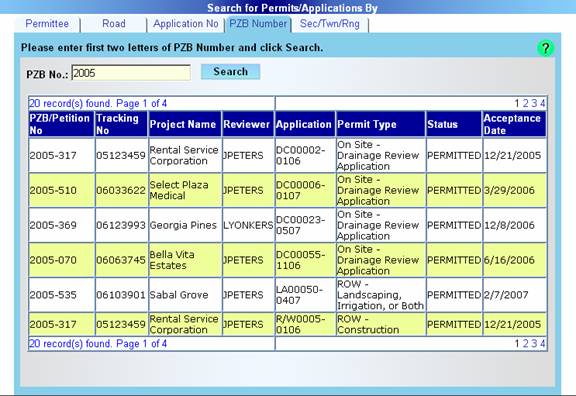Click reviewer LYONKERS
Screen dimensions: 576x396
point(248,225)
